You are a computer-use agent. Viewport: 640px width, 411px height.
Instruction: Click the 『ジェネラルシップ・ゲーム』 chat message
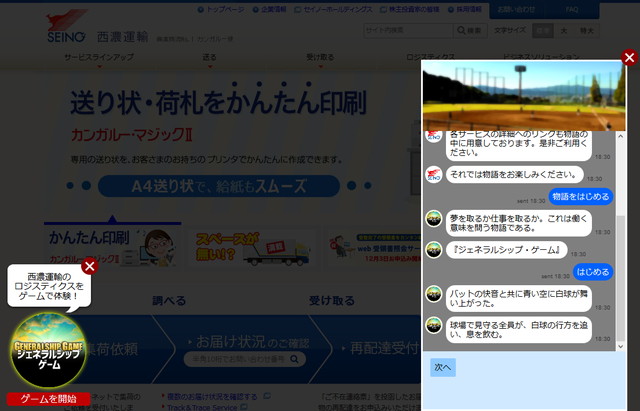507,250
